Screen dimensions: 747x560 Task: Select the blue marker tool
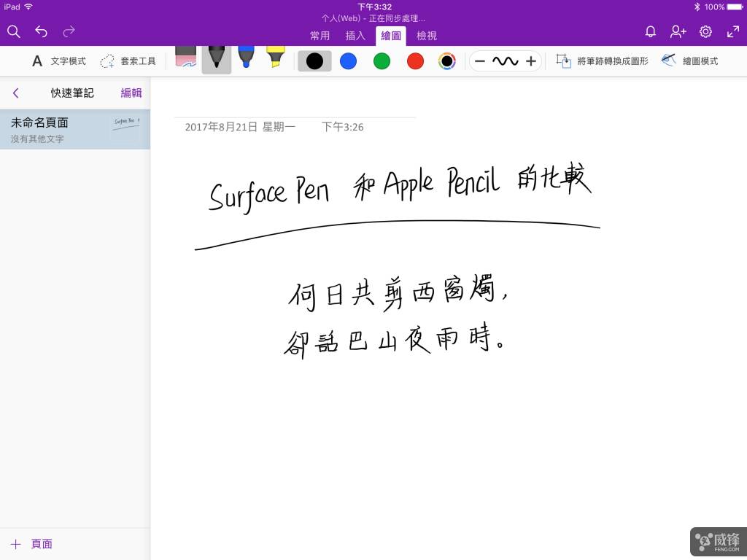point(246,58)
